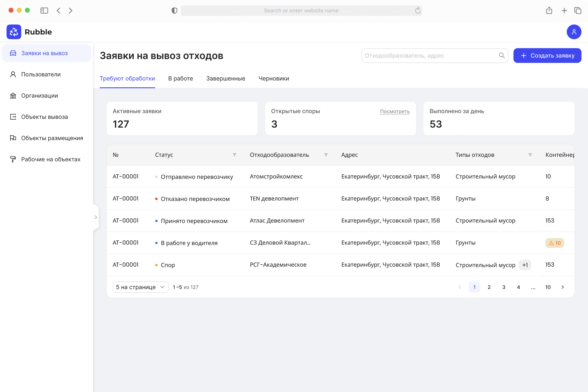Click the privacy shield icon
The image size is (588, 392).
click(x=174, y=11)
